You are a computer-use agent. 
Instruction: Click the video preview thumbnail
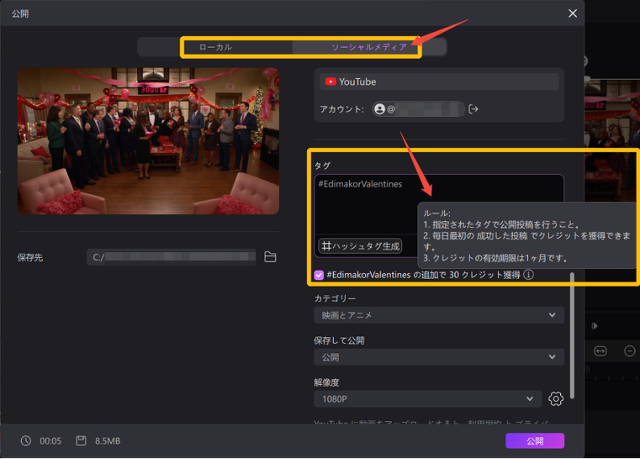(x=149, y=141)
